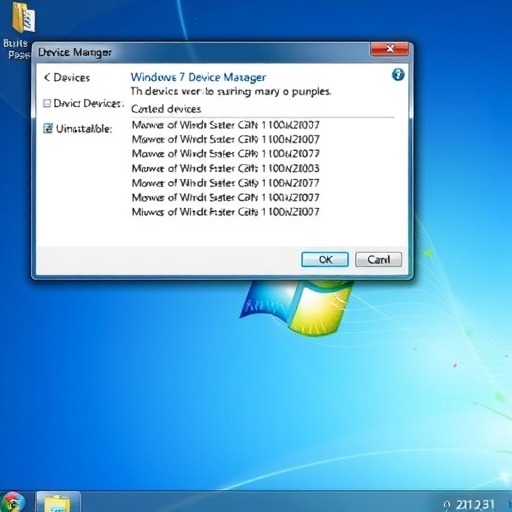Select the first device row in the list

point(226,125)
